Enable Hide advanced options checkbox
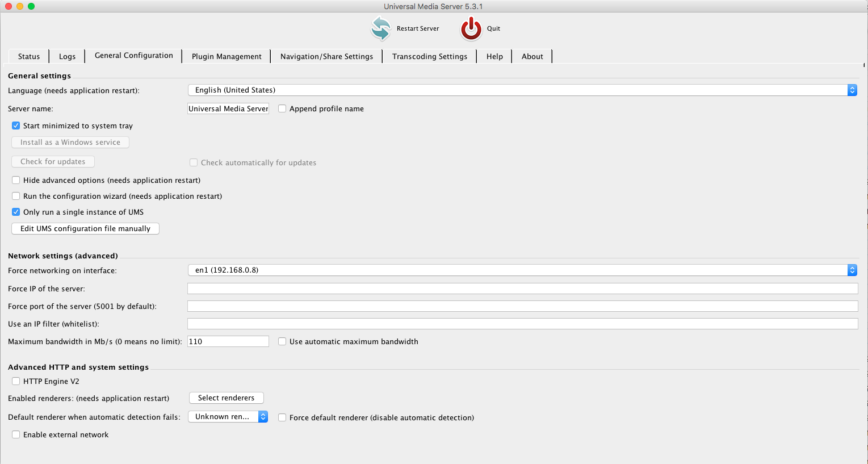868x464 pixels. [16, 180]
